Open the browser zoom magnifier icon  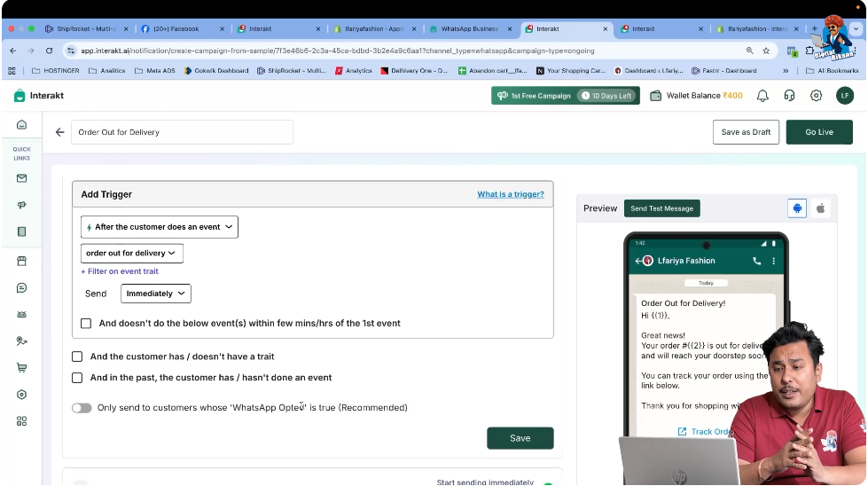[x=749, y=51]
